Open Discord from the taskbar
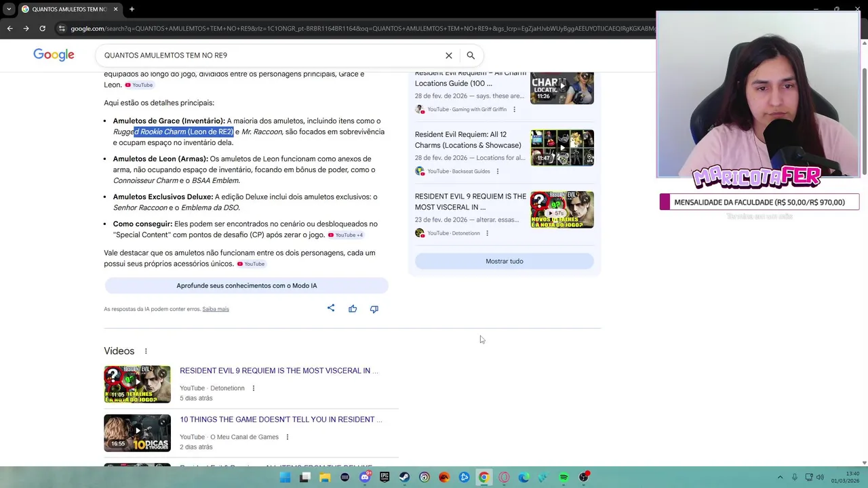Image resolution: width=868 pixels, height=488 pixels. pos(365,477)
